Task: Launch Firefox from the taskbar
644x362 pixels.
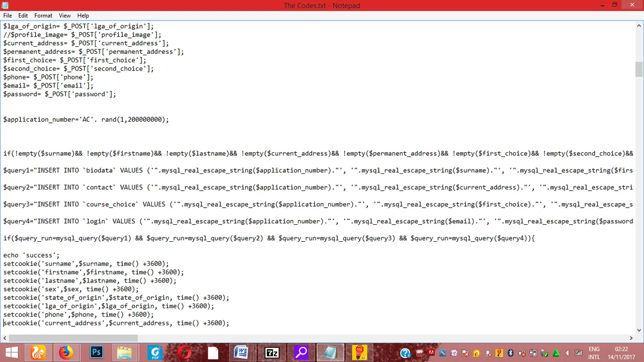Action: 66,352
